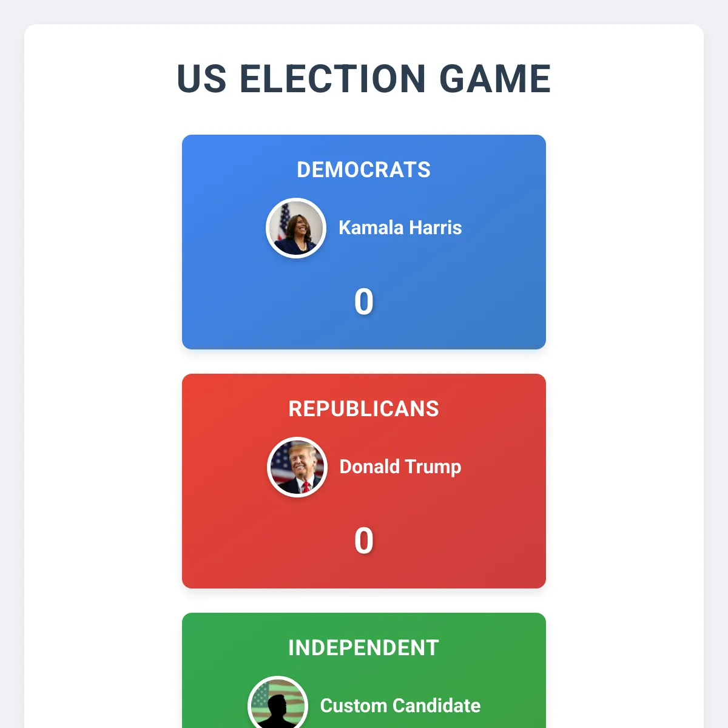Screen dimensions: 728x728
Task: Click white panel area left of Democrats card
Action: point(103,243)
